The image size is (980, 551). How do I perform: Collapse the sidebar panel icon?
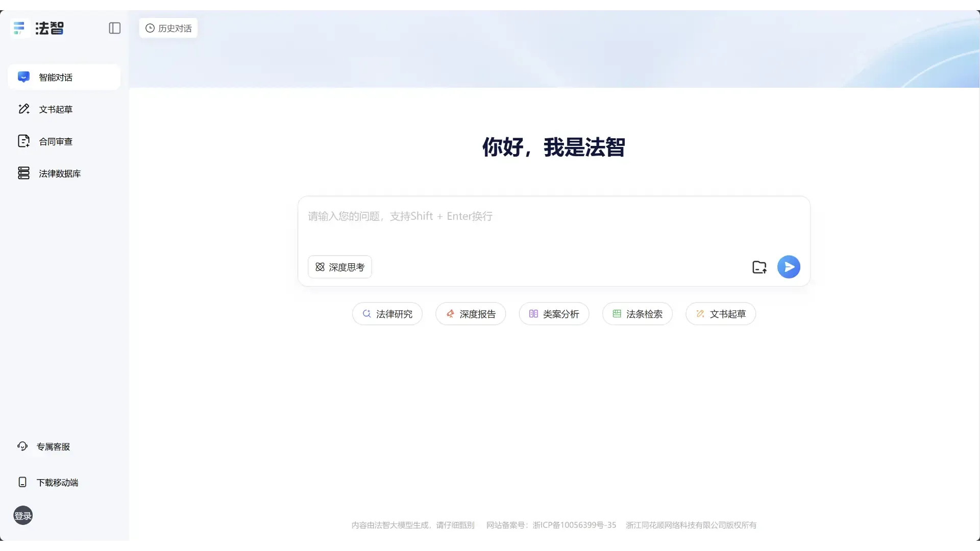pyautogui.click(x=114, y=28)
